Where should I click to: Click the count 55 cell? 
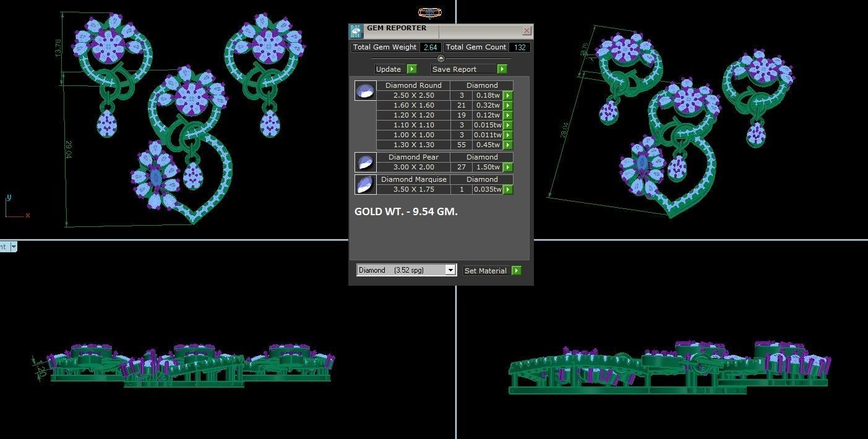click(462, 145)
